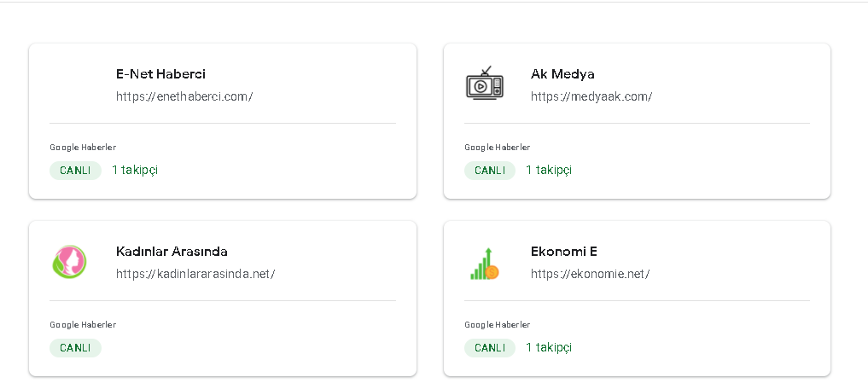Visit the https://medyaak.com/ URL
Image resolution: width=868 pixels, height=389 pixels.
(x=591, y=96)
